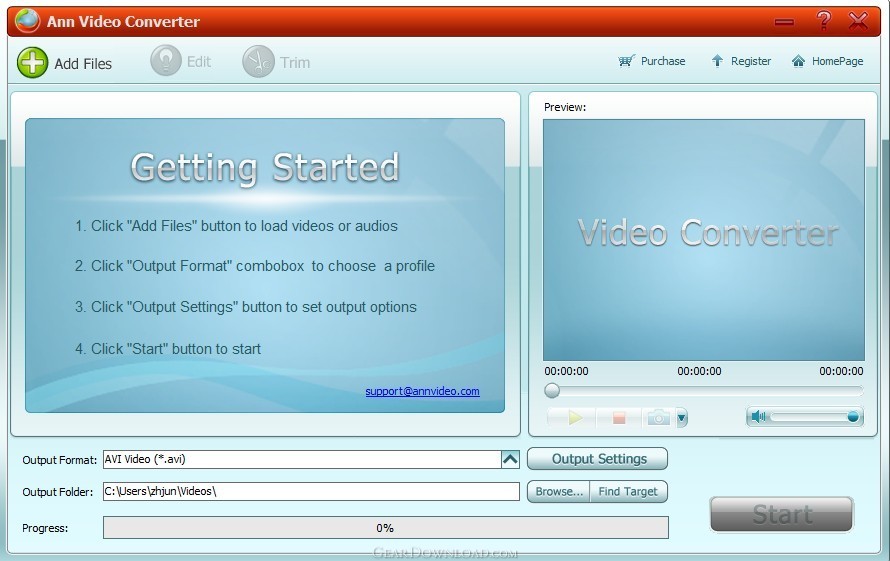Click the 'Preview:' label

(x=565, y=107)
